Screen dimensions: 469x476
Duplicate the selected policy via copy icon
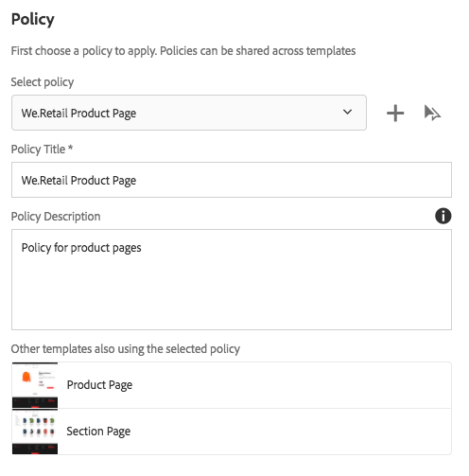click(432, 113)
